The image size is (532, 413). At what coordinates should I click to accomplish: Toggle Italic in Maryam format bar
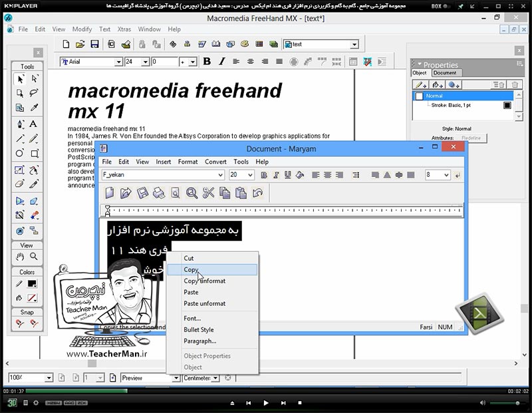tap(276, 175)
